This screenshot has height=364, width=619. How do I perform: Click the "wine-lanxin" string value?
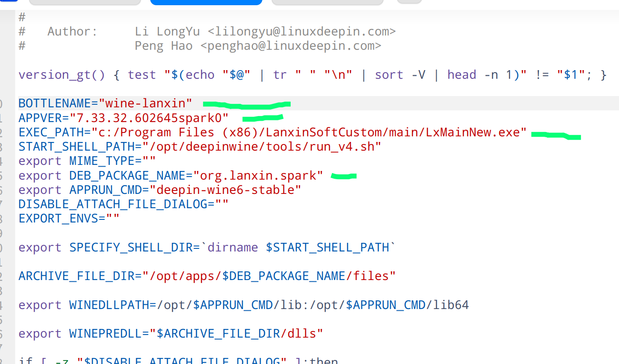click(146, 103)
